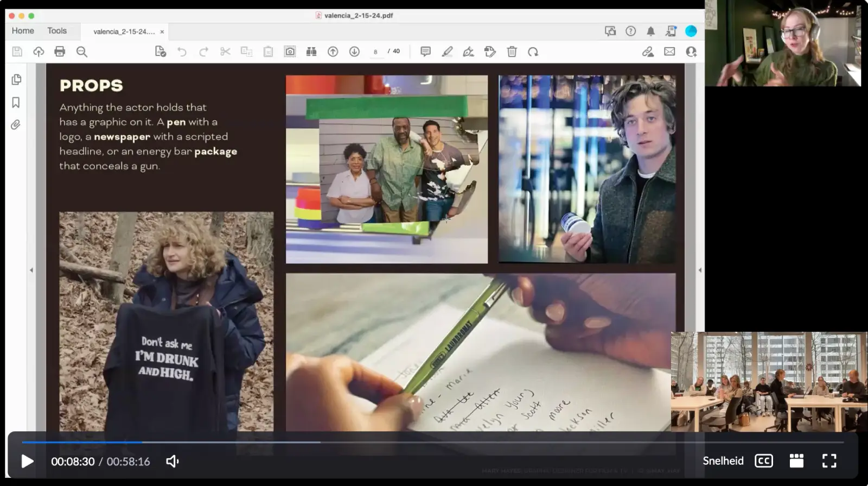
Task: Select the highlighter pen tool
Action: [447, 52]
